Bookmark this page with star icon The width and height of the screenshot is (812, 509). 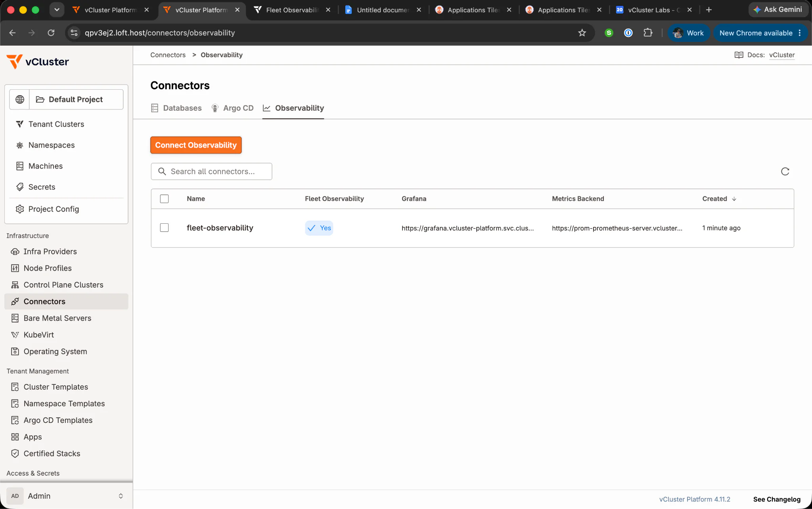582,33
